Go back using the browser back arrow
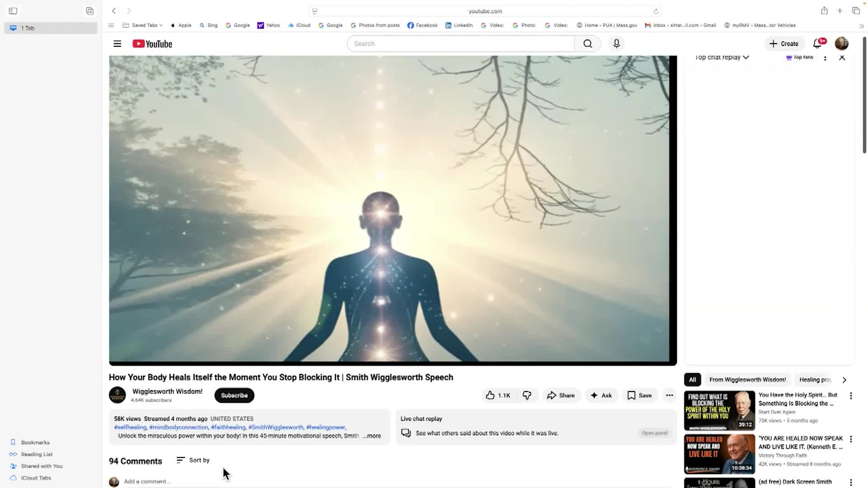 (x=114, y=11)
